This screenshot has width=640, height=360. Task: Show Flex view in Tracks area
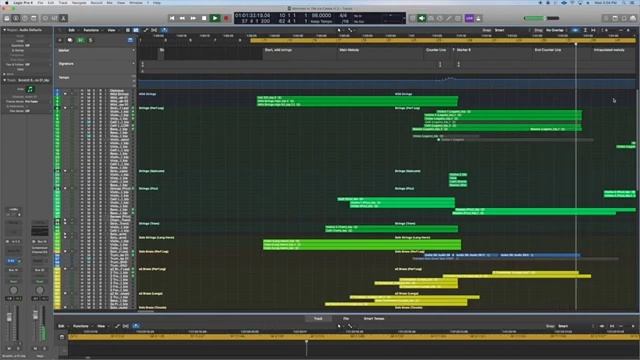154,30
